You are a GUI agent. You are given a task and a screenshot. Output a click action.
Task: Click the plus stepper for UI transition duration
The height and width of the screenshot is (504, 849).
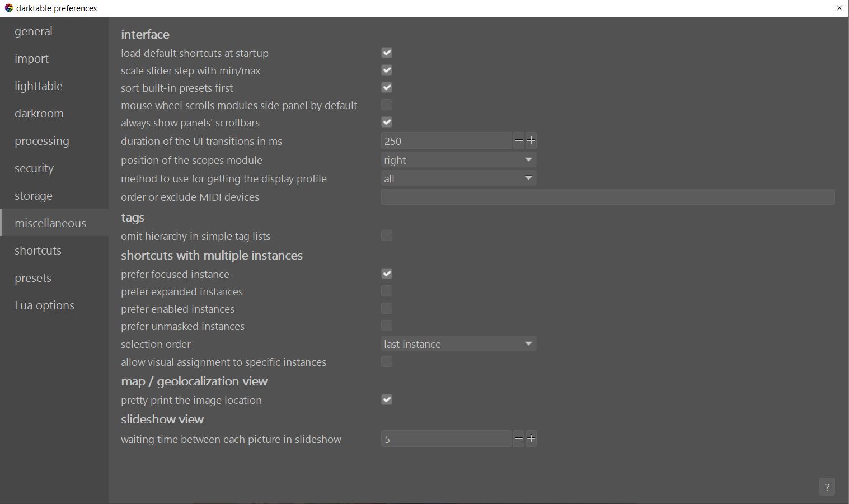pos(531,140)
